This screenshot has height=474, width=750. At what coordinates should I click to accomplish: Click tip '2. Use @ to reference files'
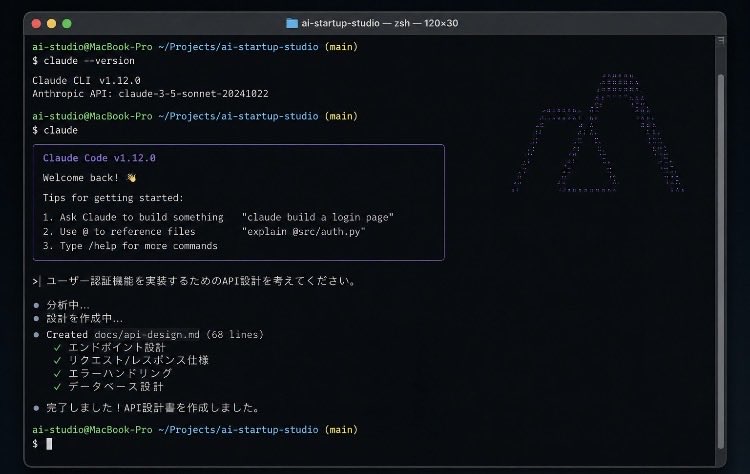click(119, 231)
